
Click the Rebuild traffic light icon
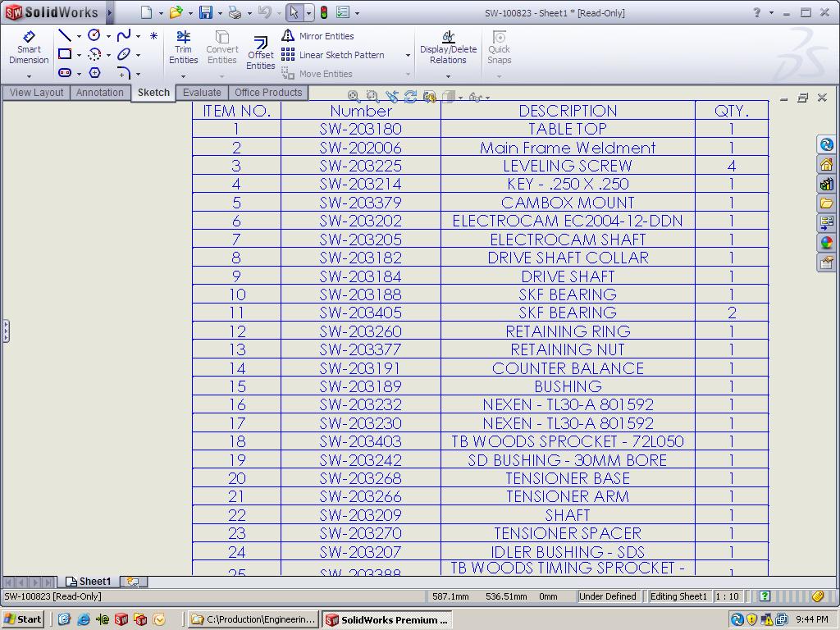tap(323, 12)
